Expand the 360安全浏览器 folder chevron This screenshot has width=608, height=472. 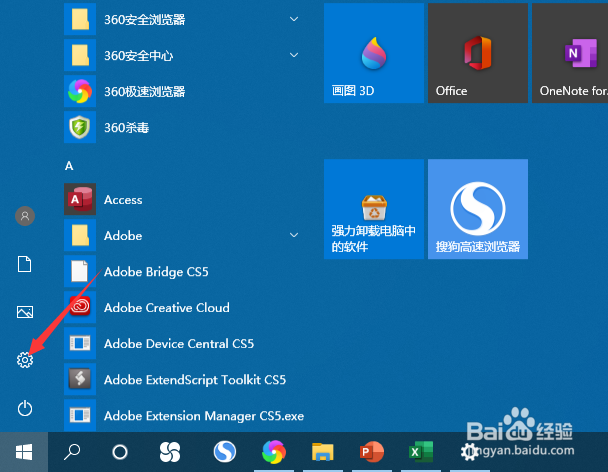click(294, 19)
